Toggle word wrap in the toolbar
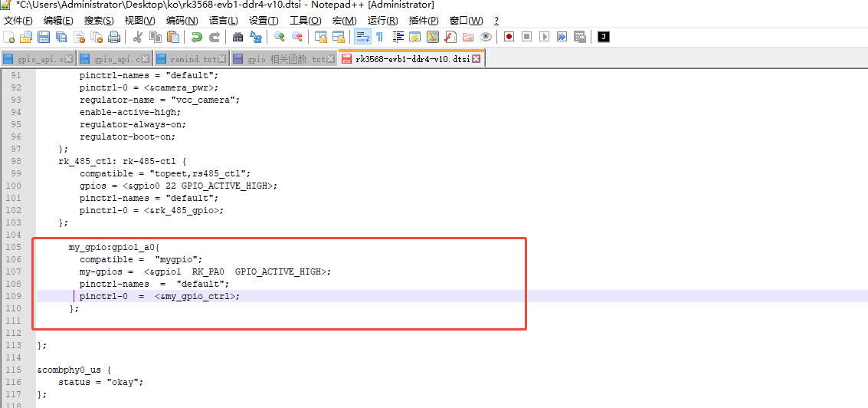This screenshot has width=868, height=408. (x=362, y=37)
